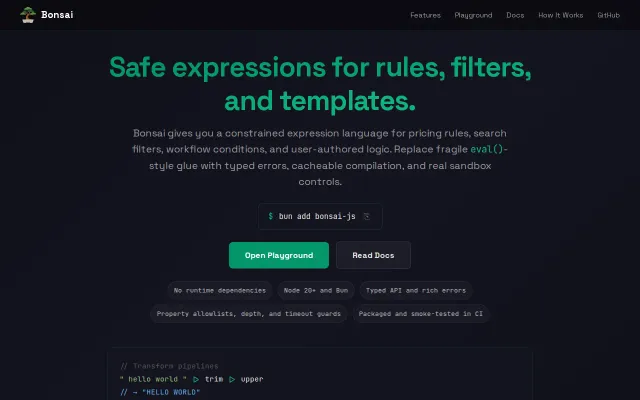The height and width of the screenshot is (400, 640).
Task: Click the green Open Playground button
Action: click(x=279, y=255)
